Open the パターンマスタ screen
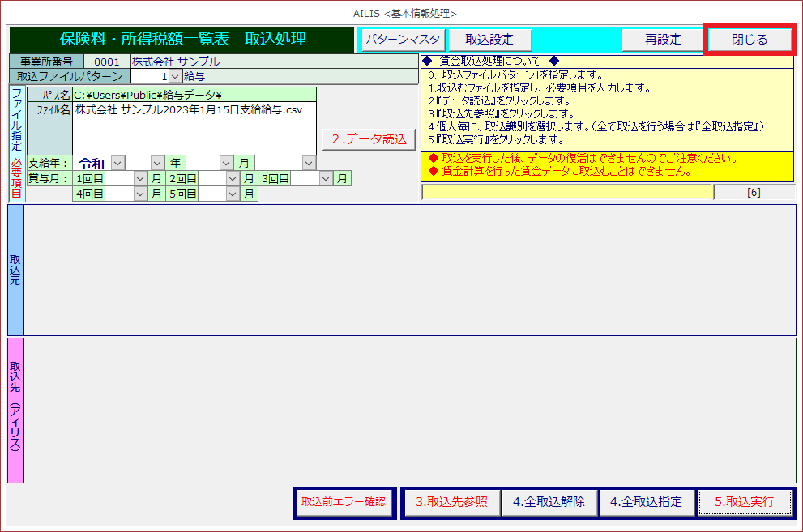 pos(403,40)
